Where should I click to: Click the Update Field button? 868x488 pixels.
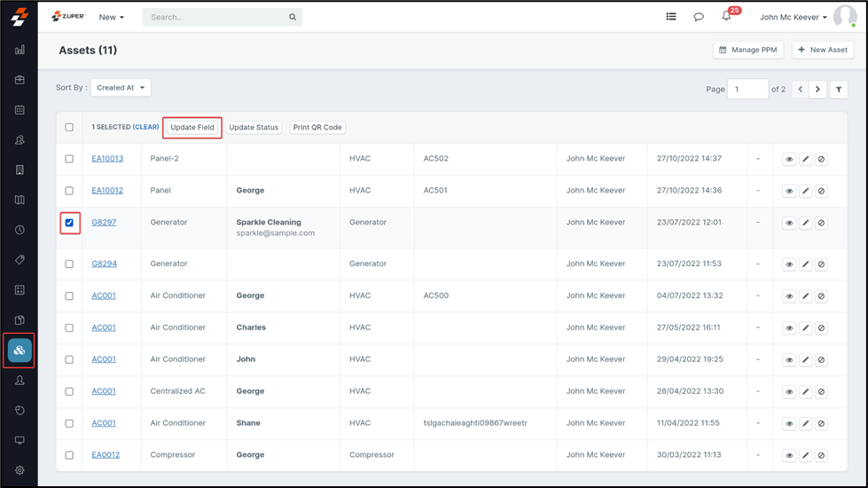click(x=192, y=128)
